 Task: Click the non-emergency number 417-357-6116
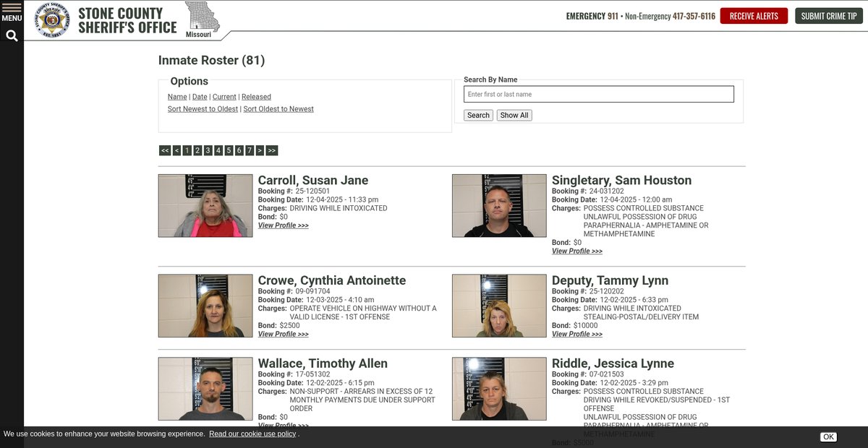tap(694, 16)
